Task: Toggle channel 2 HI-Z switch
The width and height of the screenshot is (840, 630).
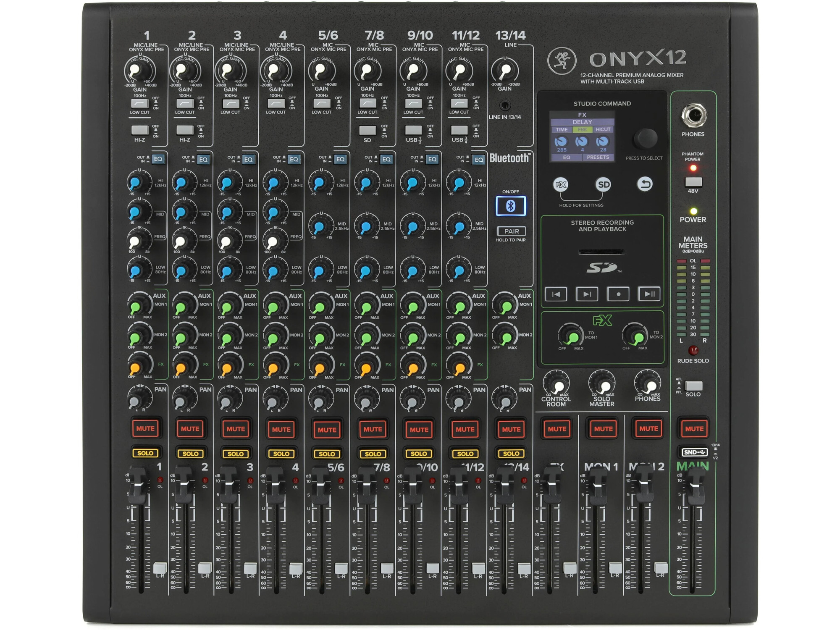Action: coord(185,130)
